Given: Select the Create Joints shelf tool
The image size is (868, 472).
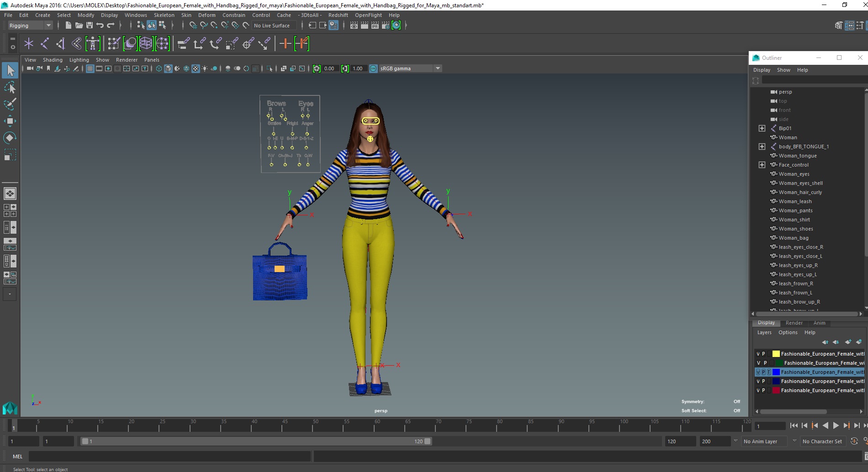Looking at the screenshot, I should (x=45, y=44).
